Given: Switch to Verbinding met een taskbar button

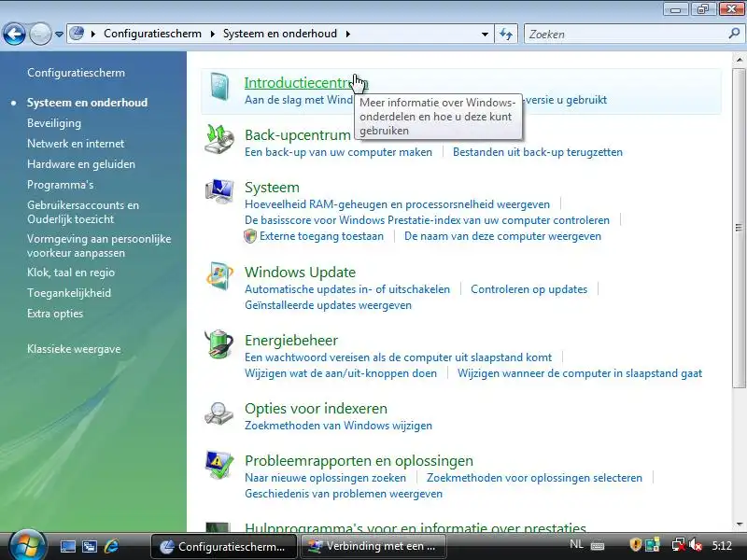Looking at the screenshot, I should [373, 546].
